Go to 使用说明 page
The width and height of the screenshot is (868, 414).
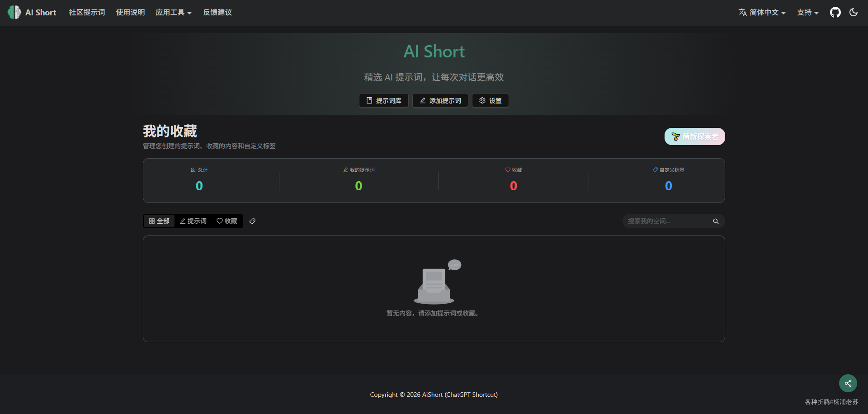(130, 12)
